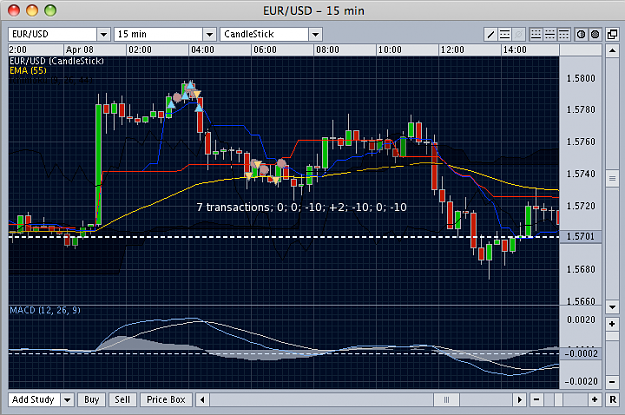Click the vertical price scale slider handle
625x415 pixels.
tap(612, 178)
